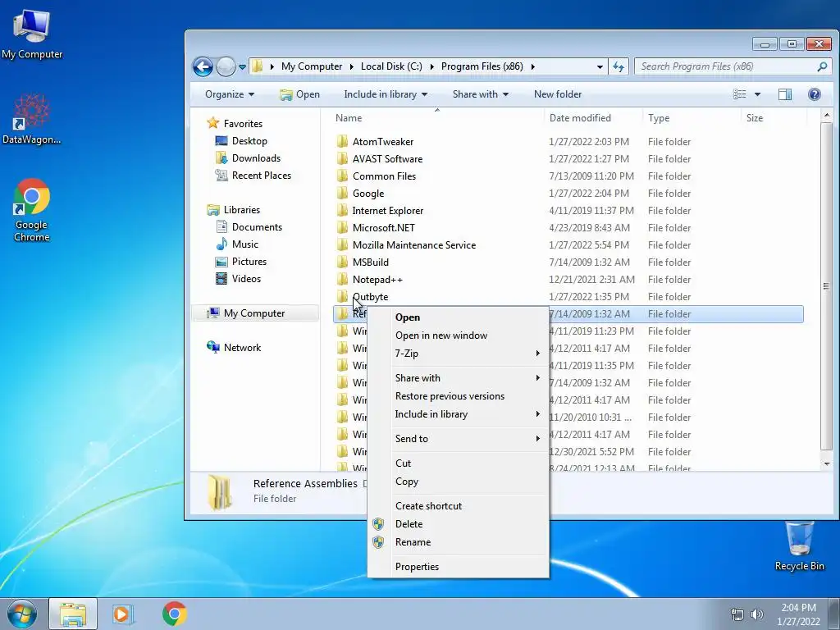
Task: Select the AtomTweaker folder icon
Action: point(342,141)
